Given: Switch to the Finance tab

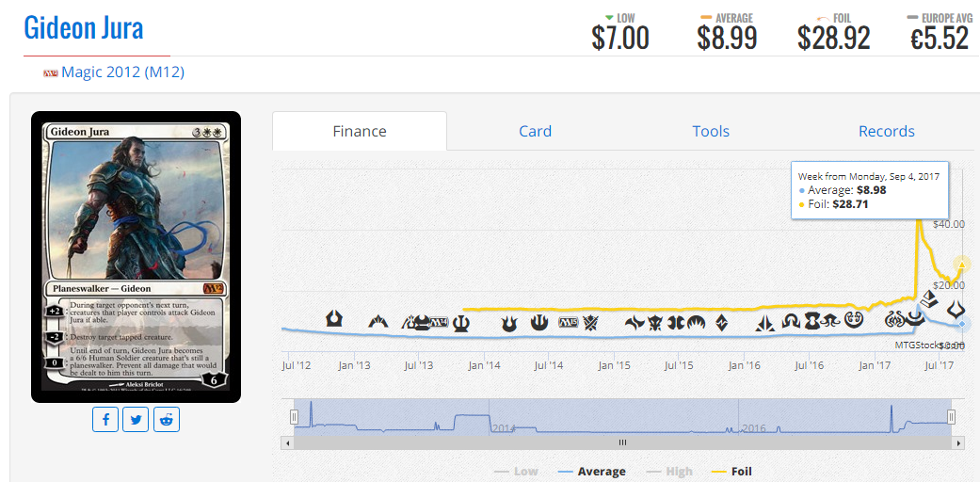Looking at the screenshot, I should [360, 131].
